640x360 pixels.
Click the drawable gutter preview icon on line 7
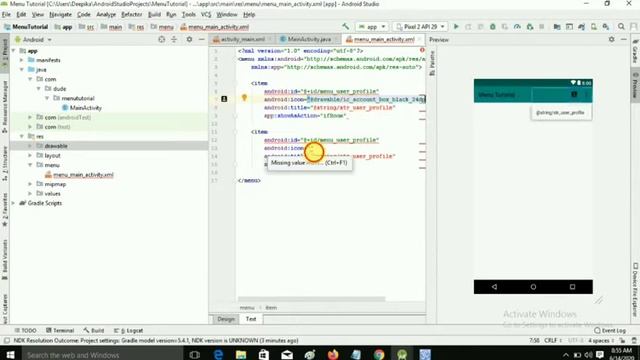pyautogui.click(x=224, y=99)
